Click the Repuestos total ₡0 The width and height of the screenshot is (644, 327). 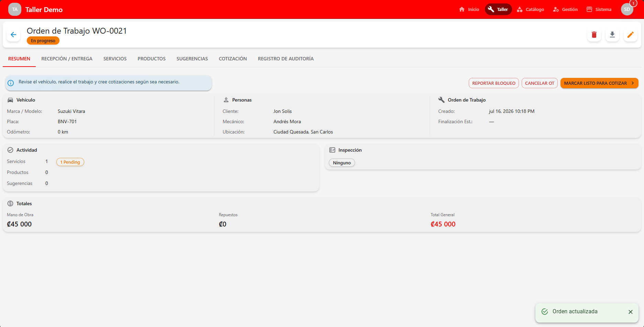point(223,224)
